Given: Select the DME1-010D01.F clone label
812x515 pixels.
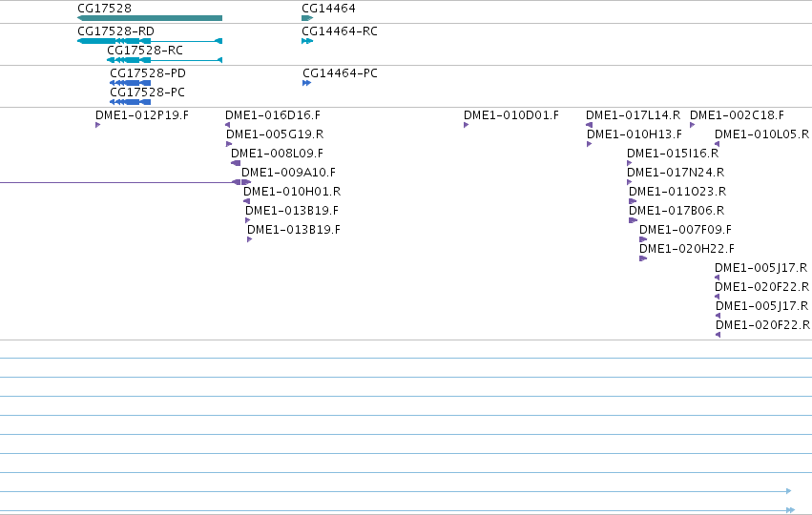Looking at the screenshot, I should pos(510,114).
